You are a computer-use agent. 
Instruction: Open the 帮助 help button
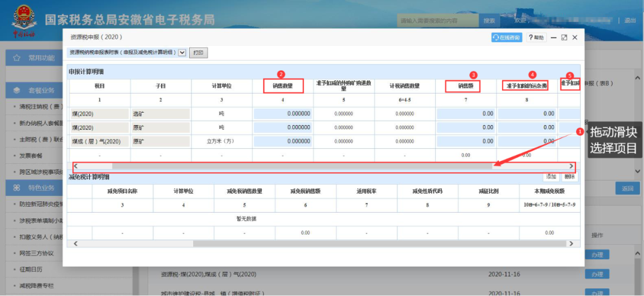click(537, 38)
